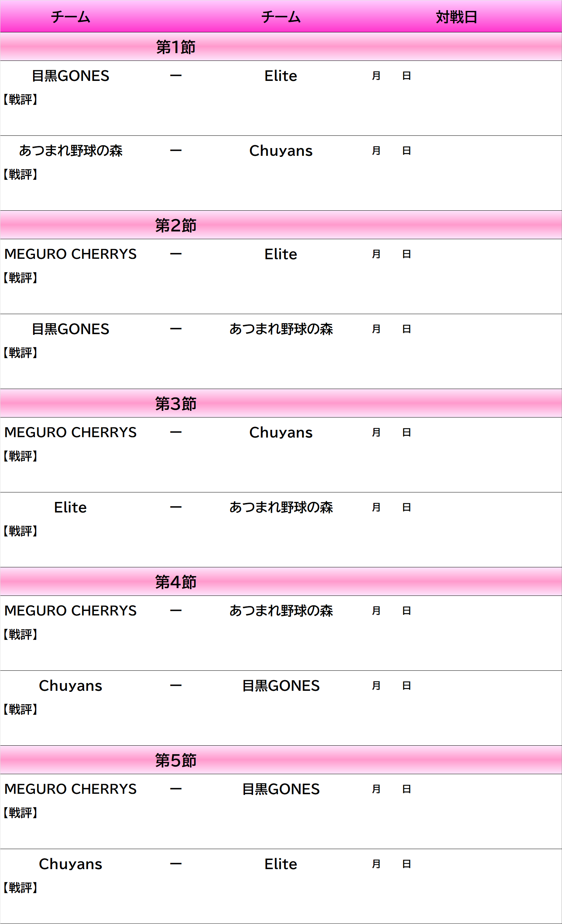Image resolution: width=562 pixels, height=924 pixels.
Task: Click あつまれ野球の森 in the 第1節 matches
Action: tap(70, 151)
